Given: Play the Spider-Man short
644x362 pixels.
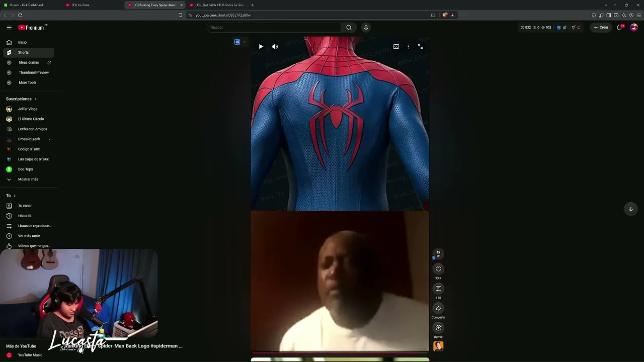Looking at the screenshot, I should click(x=261, y=47).
